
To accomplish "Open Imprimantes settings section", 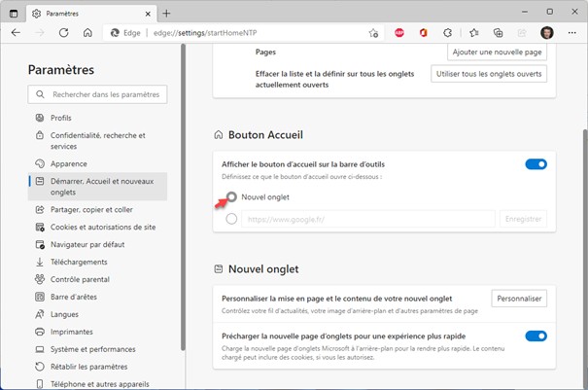I will pyautogui.click(x=97, y=332).
